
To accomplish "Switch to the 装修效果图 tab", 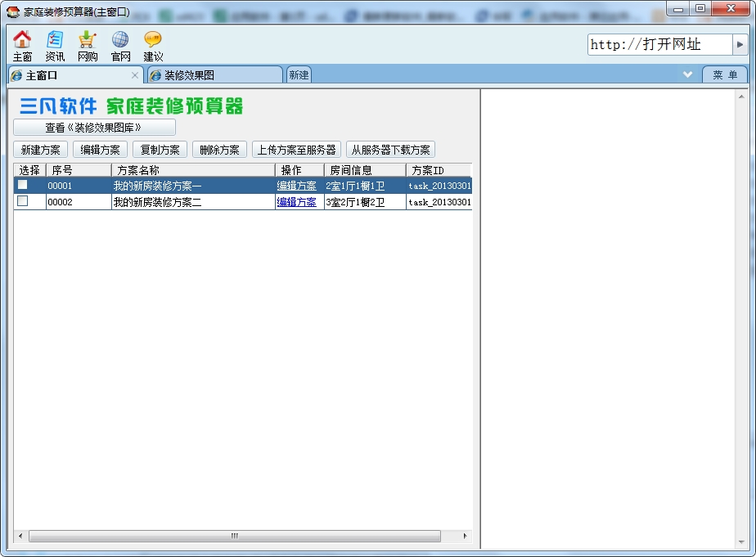I will (215, 75).
